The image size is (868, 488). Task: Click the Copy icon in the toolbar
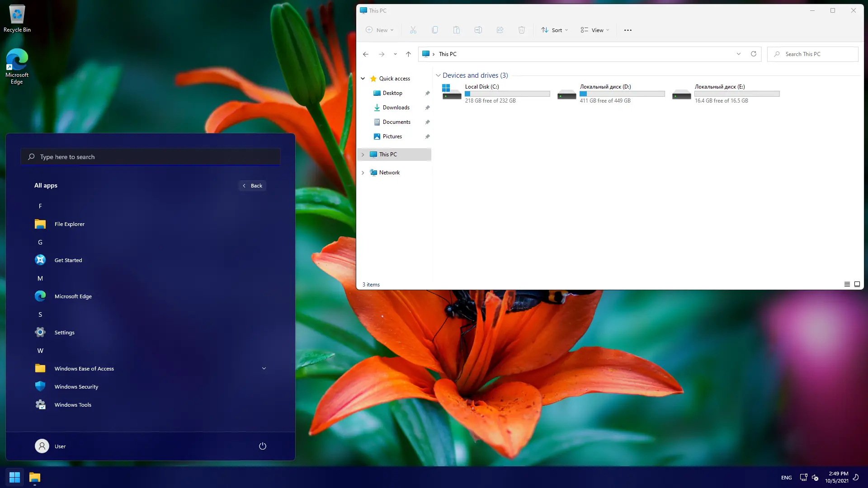[x=435, y=30]
